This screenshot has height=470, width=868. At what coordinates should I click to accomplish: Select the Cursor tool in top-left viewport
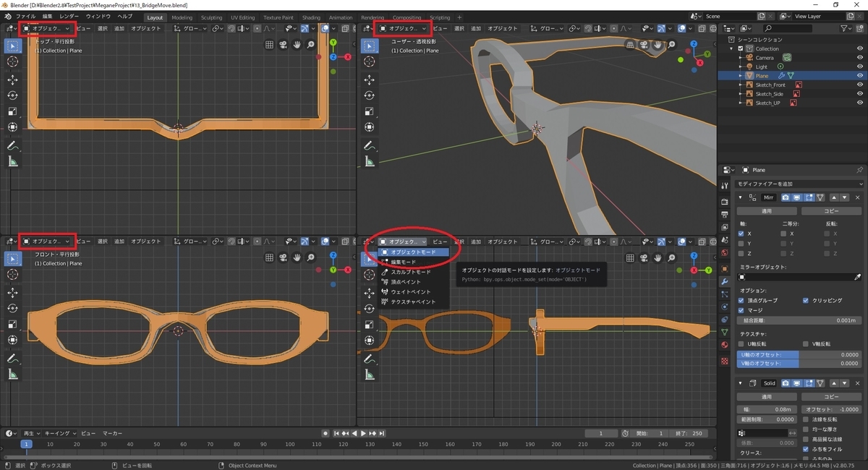tap(12, 62)
